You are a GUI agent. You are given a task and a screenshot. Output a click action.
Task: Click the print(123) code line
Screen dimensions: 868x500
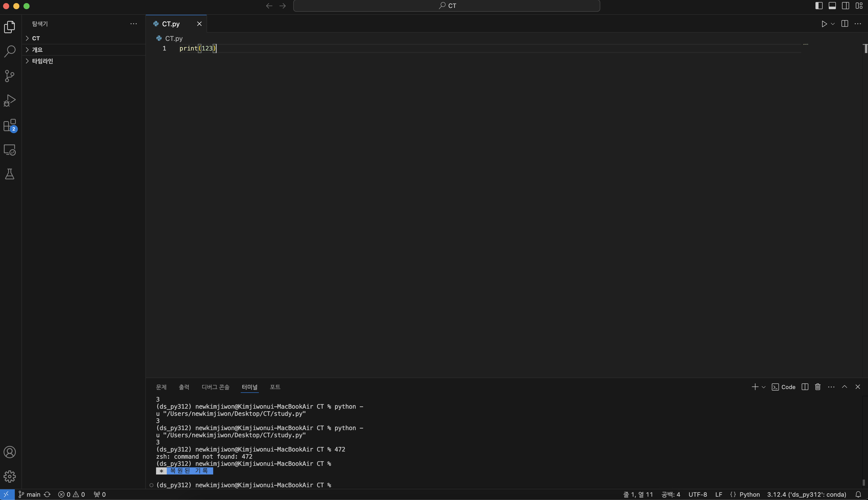[x=198, y=48]
